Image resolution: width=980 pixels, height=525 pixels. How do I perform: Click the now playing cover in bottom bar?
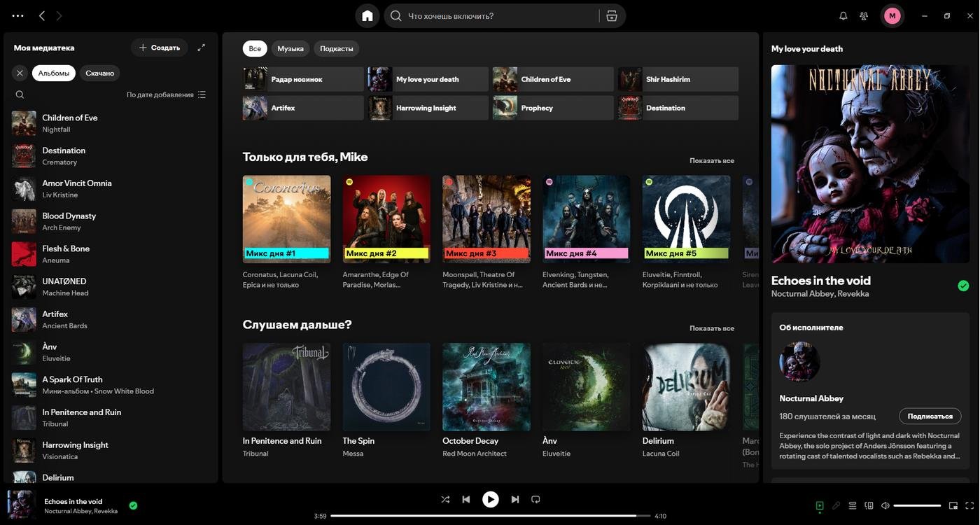tap(21, 505)
